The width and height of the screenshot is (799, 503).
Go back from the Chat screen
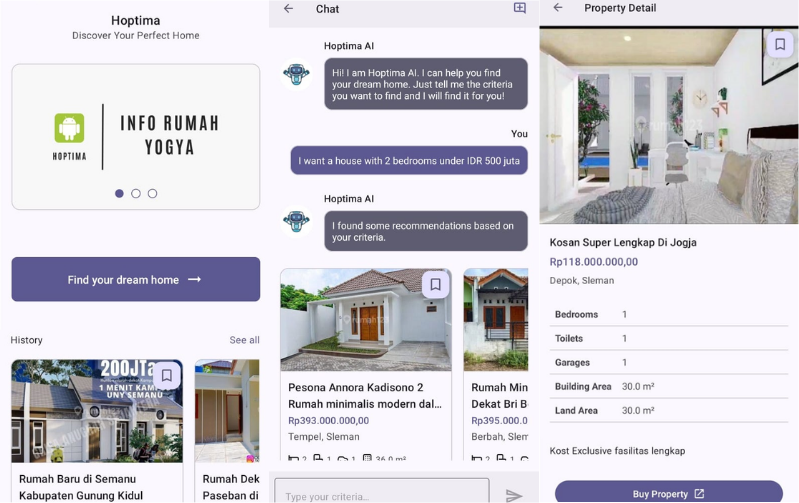(x=288, y=9)
